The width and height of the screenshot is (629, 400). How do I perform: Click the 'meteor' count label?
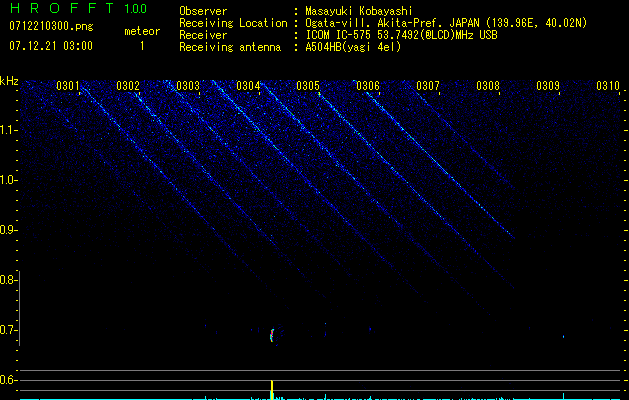coord(142,31)
